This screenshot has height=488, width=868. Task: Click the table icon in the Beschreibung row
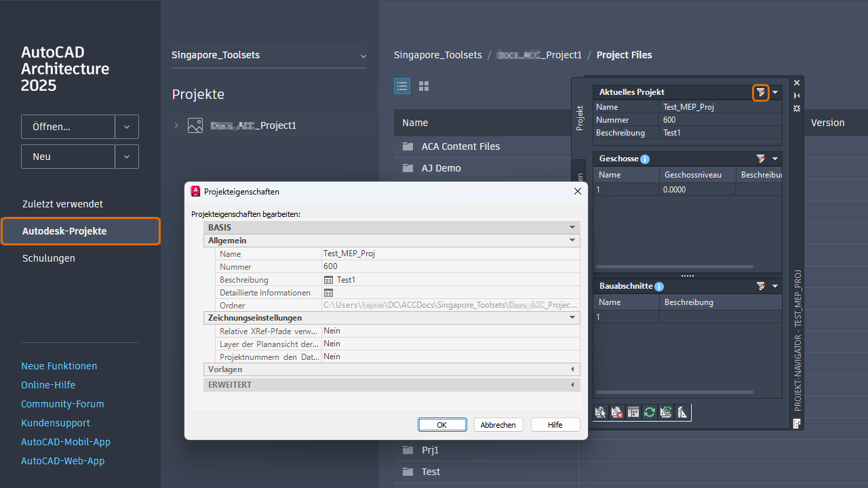(x=329, y=280)
